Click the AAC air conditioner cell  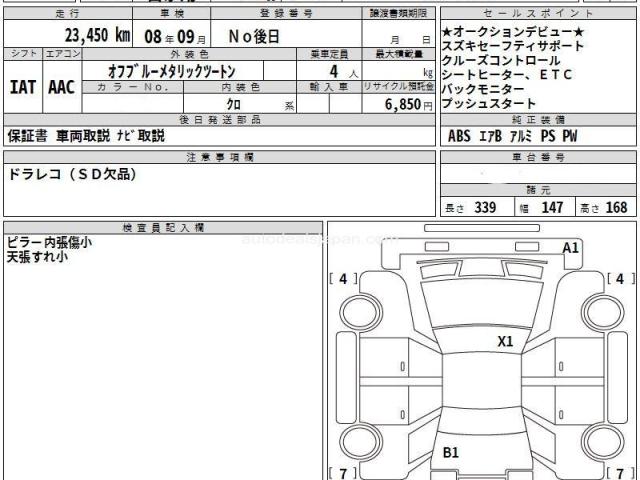coord(62,87)
